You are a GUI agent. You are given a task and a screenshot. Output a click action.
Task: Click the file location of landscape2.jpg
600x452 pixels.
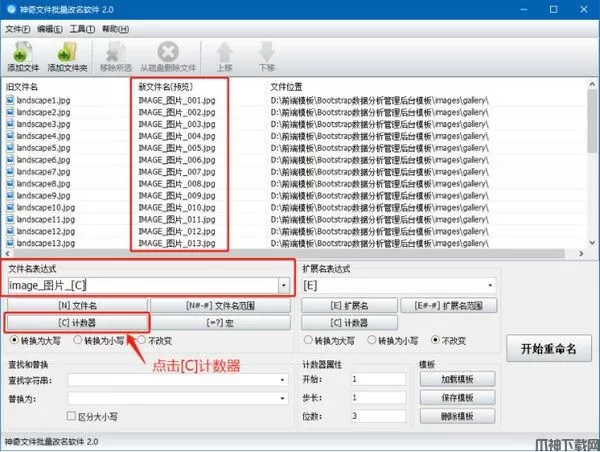pos(380,112)
